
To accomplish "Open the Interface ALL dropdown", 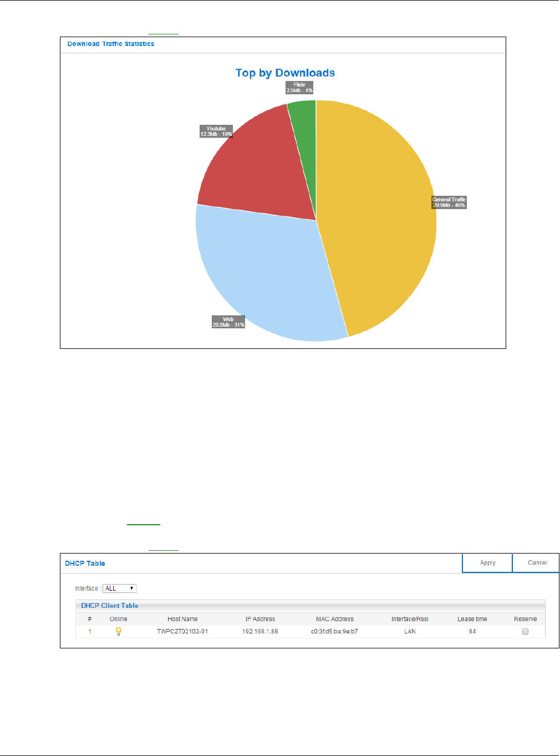I will (120, 588).
